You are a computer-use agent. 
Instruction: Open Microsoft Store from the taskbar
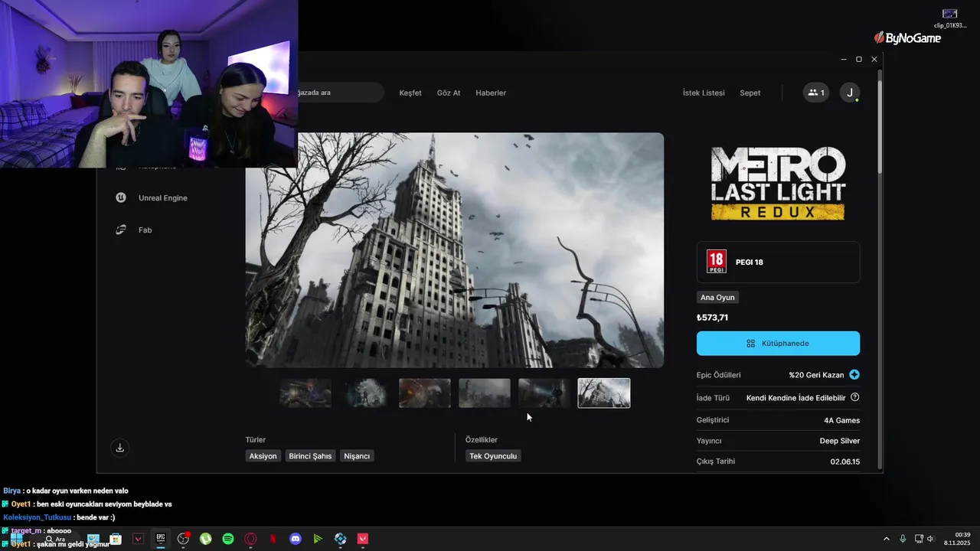pos(116,539)
